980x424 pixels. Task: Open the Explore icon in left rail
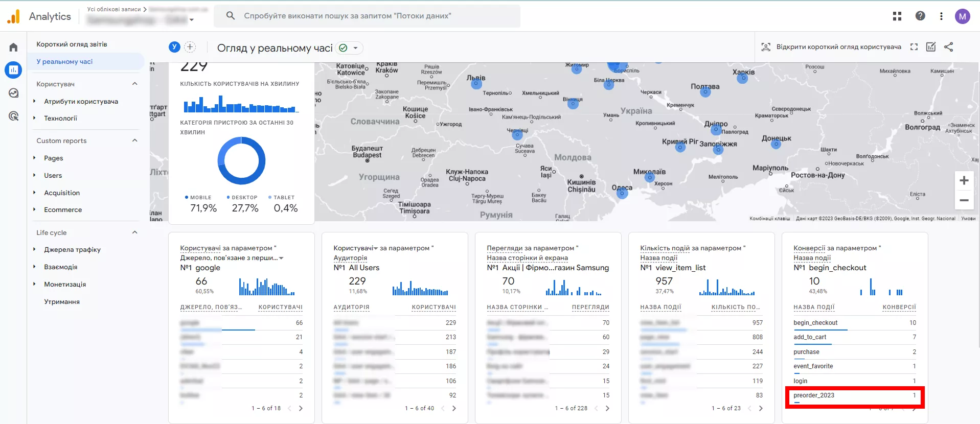tap(13, 93)
